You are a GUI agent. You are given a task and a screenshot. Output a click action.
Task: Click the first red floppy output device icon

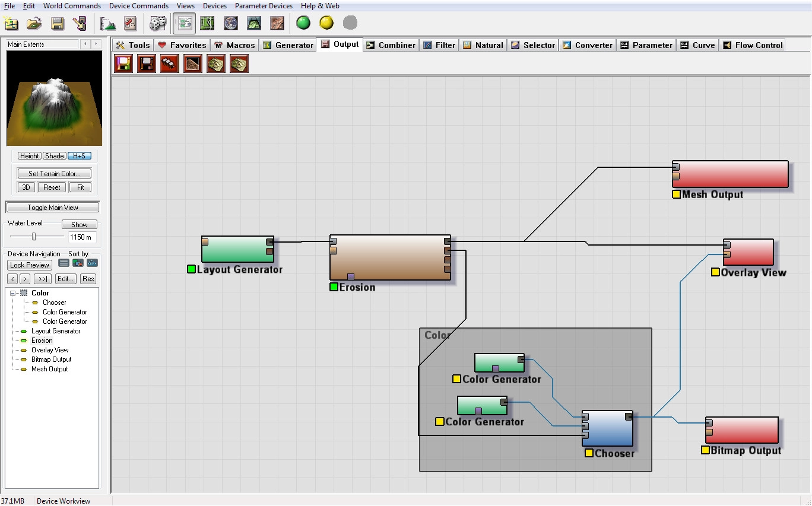[x=123, y=63]
